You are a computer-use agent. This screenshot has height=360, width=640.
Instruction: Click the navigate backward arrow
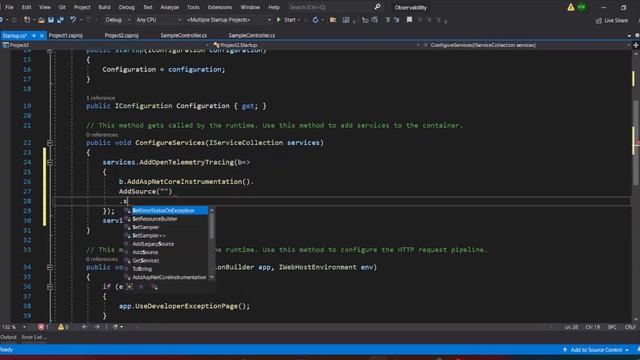coord(84,327)
